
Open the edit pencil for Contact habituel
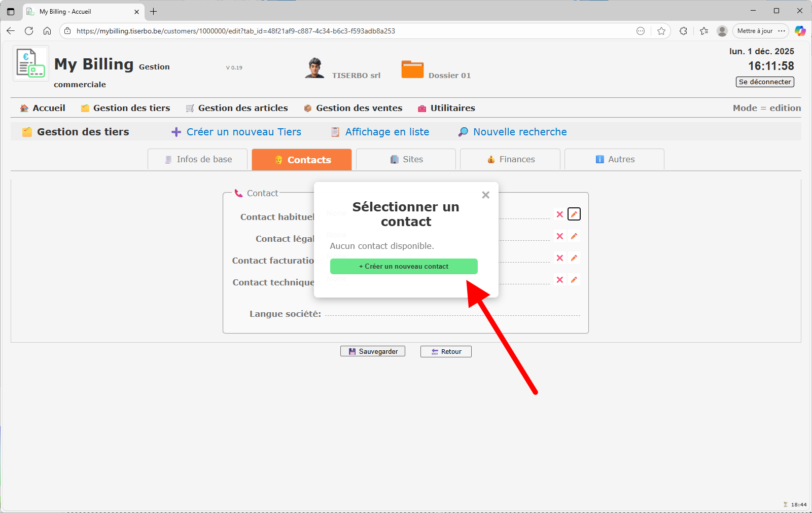click(x=574, y=214)
